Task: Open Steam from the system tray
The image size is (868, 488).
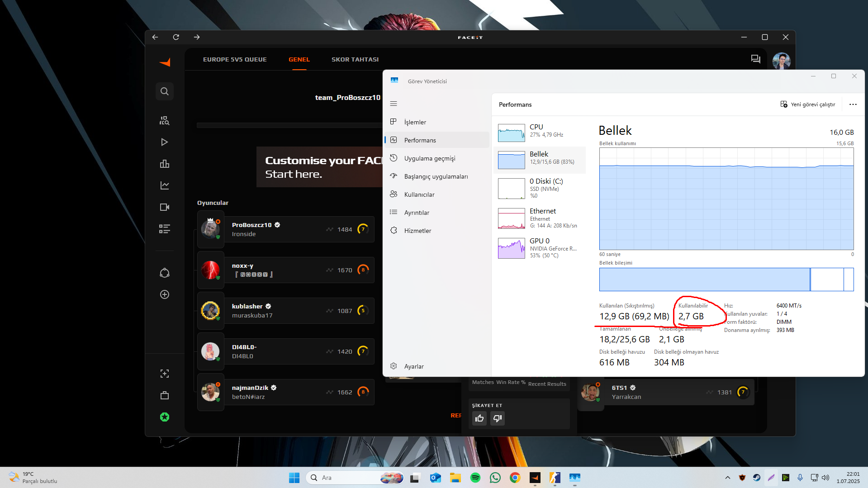Action: tap(756, 478)
